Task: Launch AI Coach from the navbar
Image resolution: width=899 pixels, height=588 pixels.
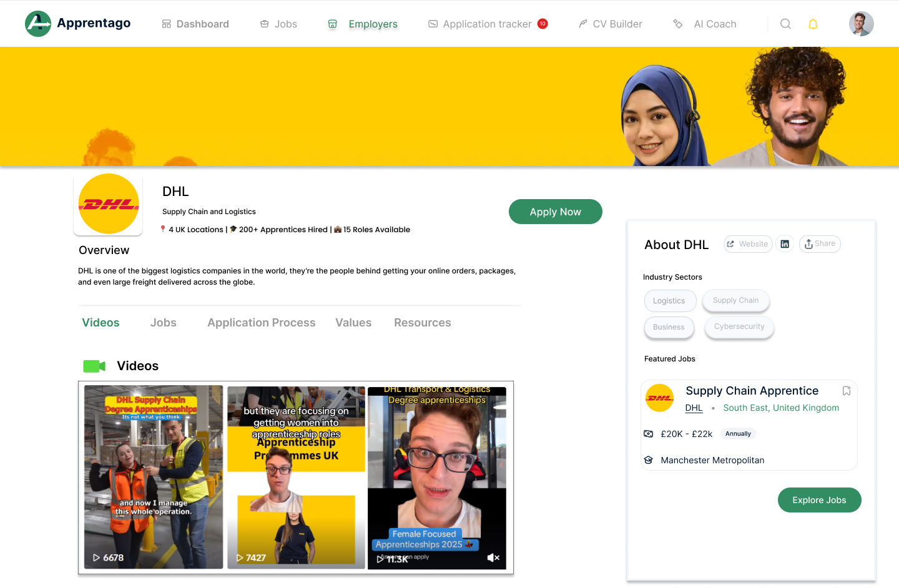Action: 705,24
